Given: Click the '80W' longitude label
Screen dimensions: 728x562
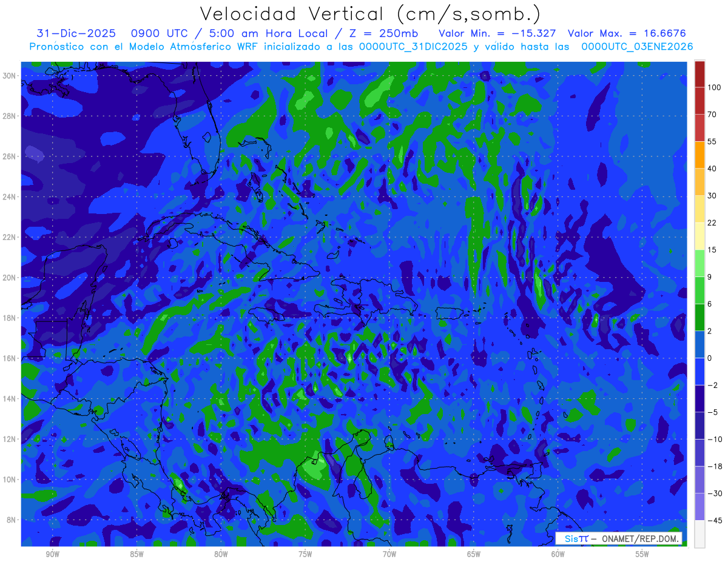Looking at the screenshot, I should (x=221, y=554).
